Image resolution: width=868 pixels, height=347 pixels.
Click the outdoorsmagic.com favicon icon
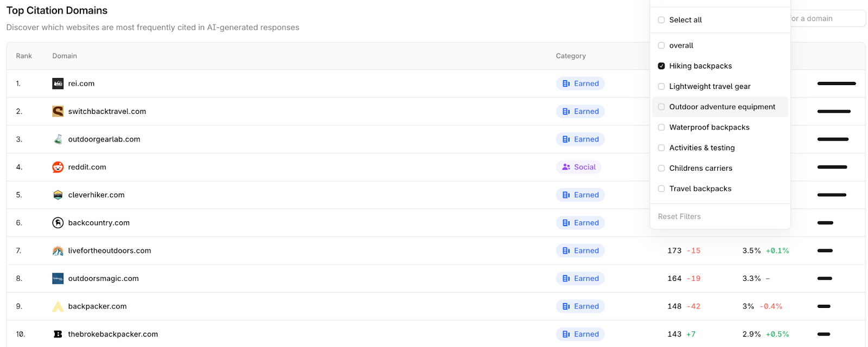click(58, 279)
